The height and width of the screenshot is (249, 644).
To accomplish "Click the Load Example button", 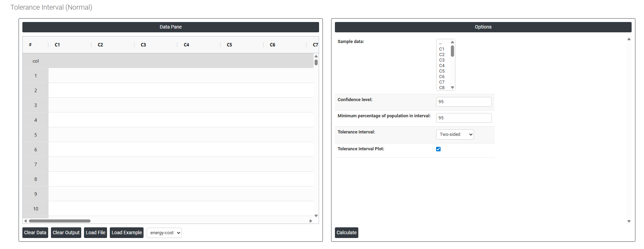I will click(127, 233).
